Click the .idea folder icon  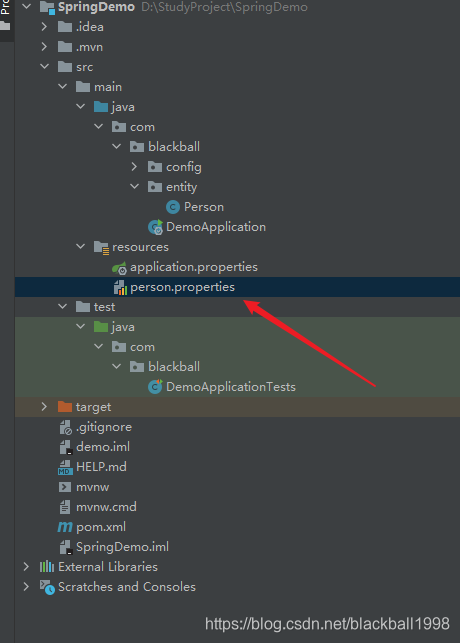pos(65,27)
